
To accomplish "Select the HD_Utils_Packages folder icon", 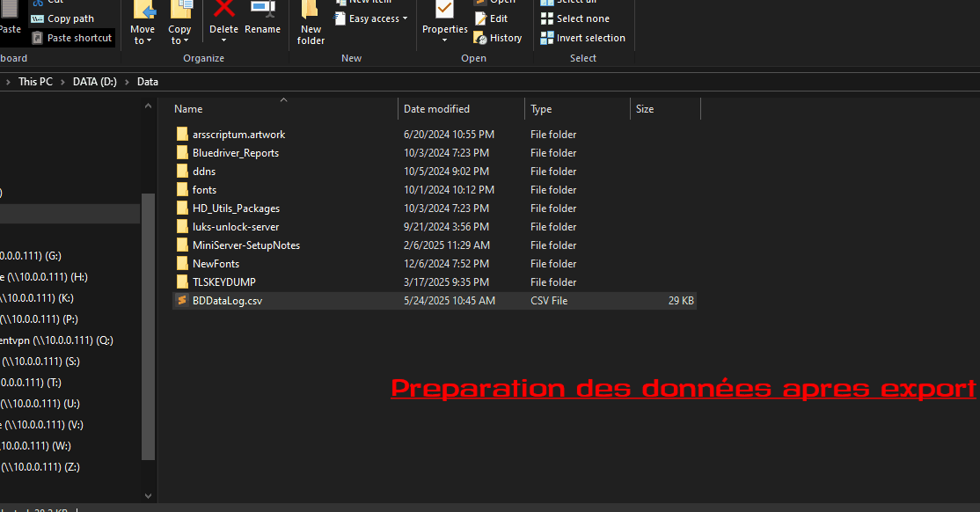I will pos(182,208).
